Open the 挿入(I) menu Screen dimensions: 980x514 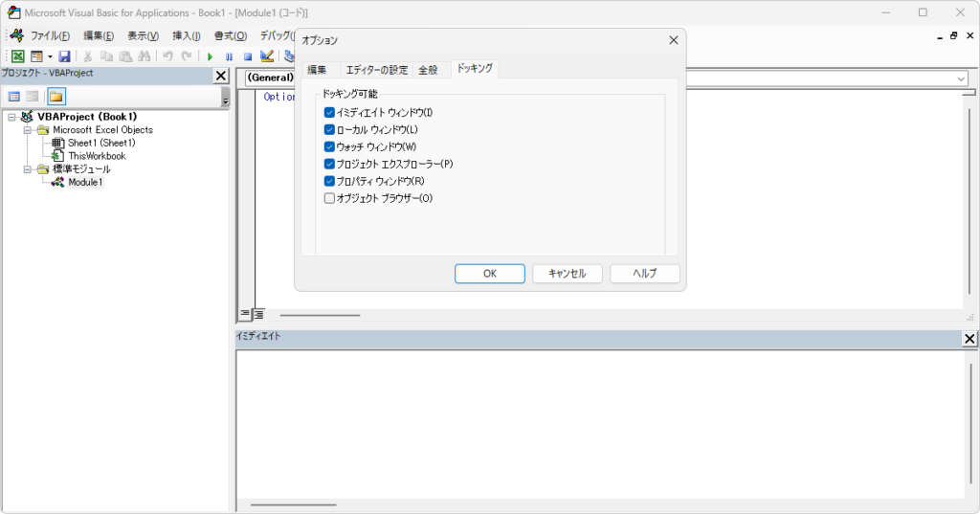coord(187,35)
